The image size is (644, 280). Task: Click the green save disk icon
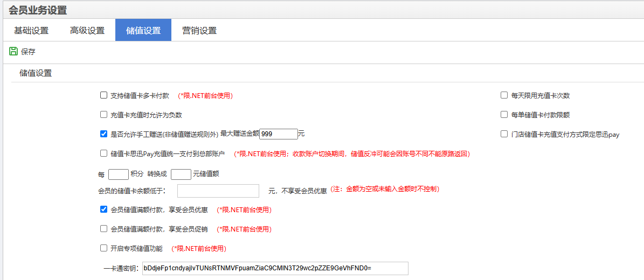[13, 51]
